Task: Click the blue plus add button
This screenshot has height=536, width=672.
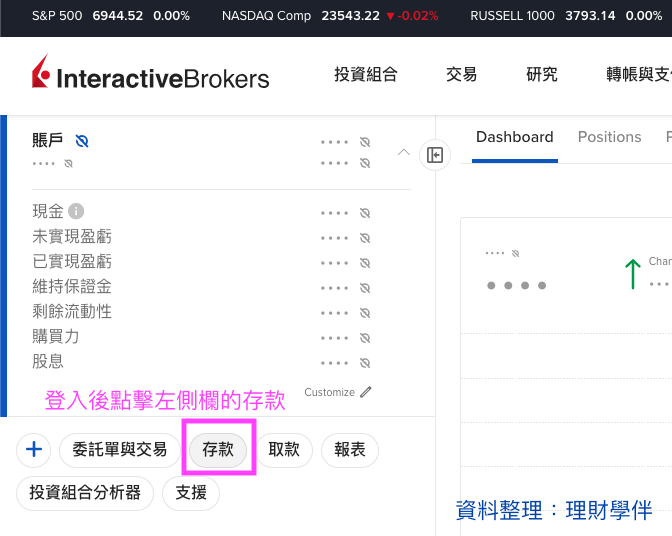Action: pyautogui.click(x=33, y=450)
